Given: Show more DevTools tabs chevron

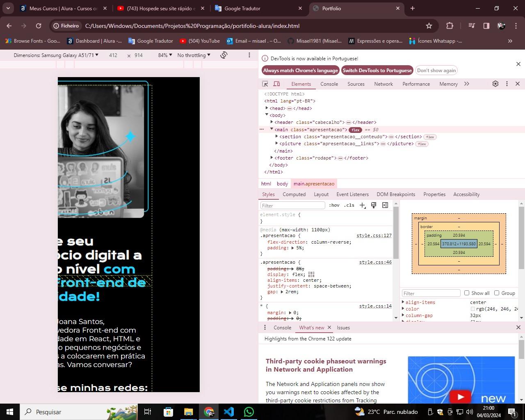Looking at the screenshot, I should (467, 84).
